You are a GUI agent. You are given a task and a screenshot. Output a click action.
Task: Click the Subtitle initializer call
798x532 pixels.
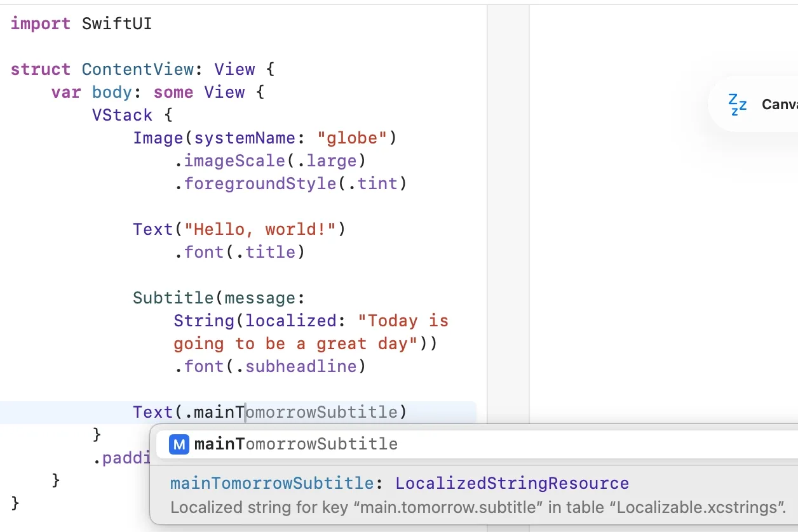(173, 298)
